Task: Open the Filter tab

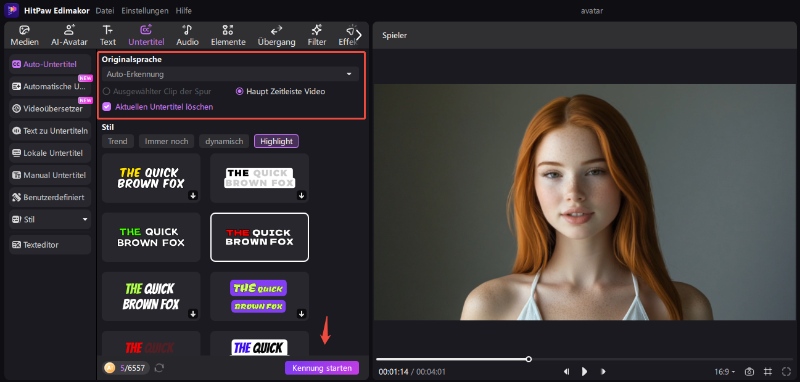Action: point(317,36)
